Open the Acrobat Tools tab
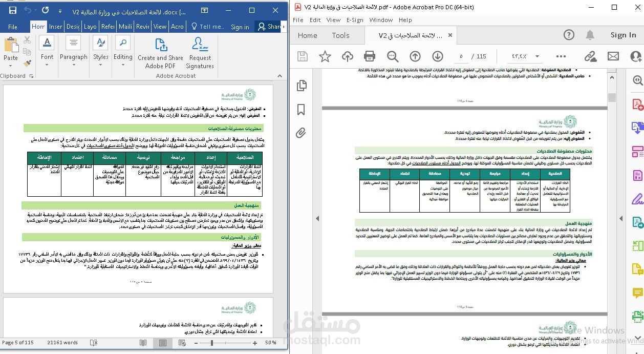This screenshot has height=354, width=644. coord(340,35)
